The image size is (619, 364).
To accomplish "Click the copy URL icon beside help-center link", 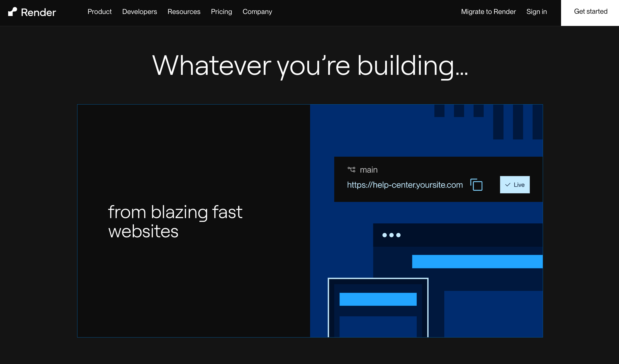I will coord(476,185).
